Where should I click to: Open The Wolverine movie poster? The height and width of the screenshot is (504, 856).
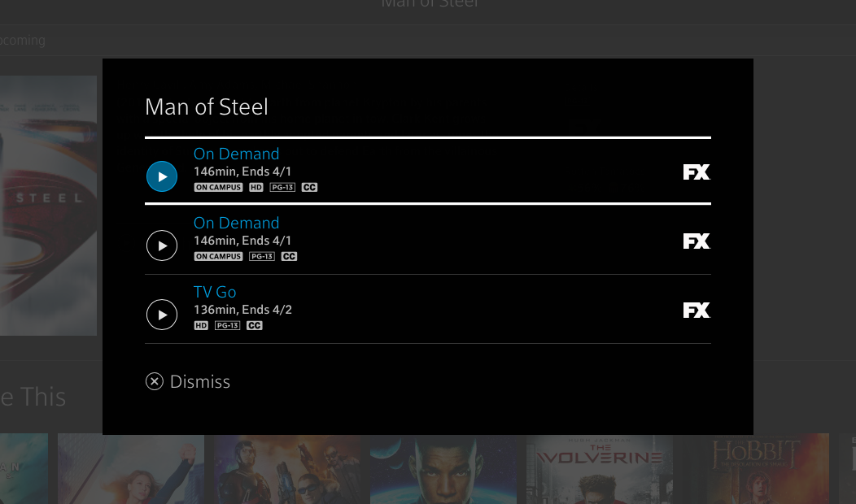click(600, 468)
